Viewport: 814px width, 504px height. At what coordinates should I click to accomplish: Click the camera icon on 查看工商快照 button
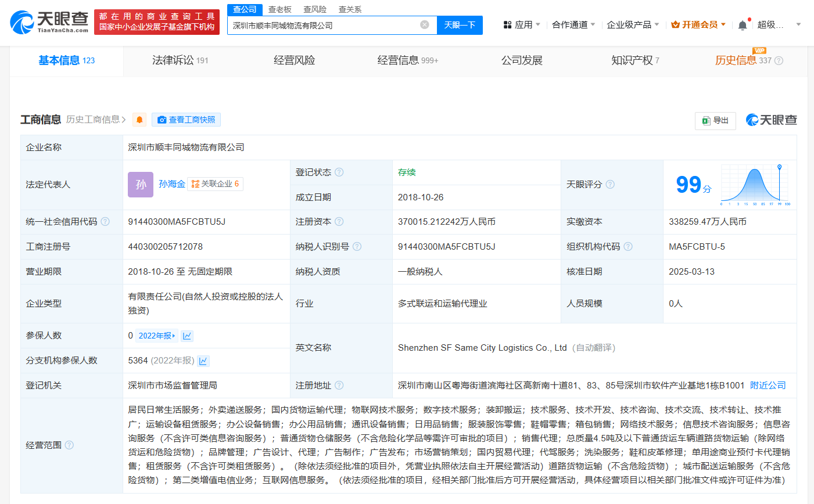(163, 120)
